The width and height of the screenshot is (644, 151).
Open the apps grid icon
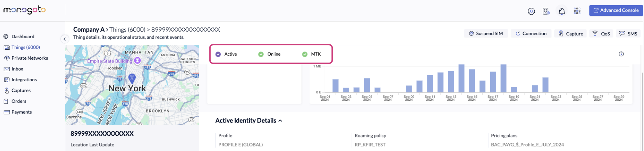[577, 11]
